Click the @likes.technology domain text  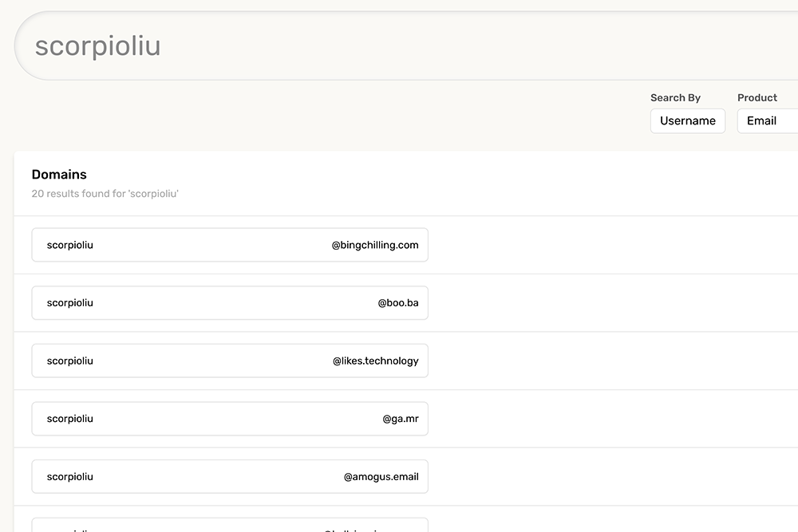pyautogui.click(x=375, y=361)
